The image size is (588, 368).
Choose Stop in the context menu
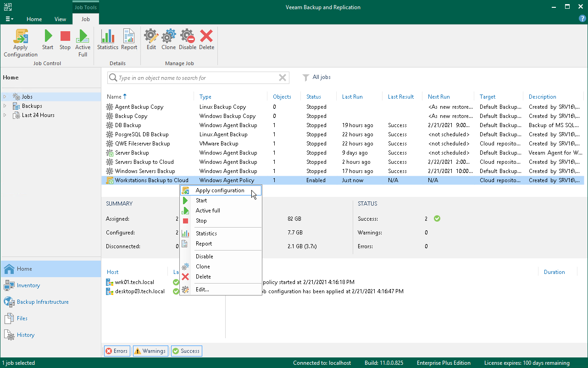pyautogui.click(x=220, y=221)
